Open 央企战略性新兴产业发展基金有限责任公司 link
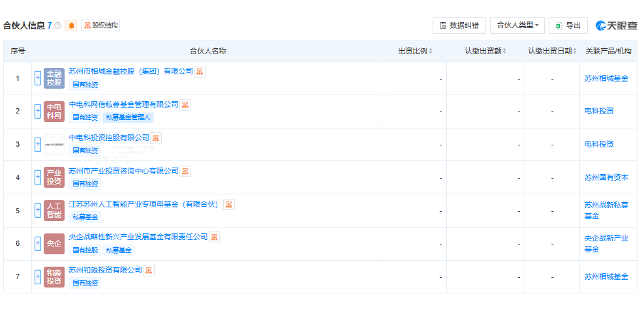Viewport: 644px width, 311px height. 138,237
